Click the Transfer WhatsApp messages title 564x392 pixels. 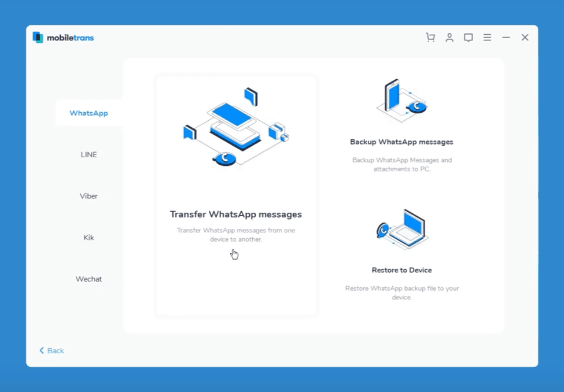(x=235, y=215)
